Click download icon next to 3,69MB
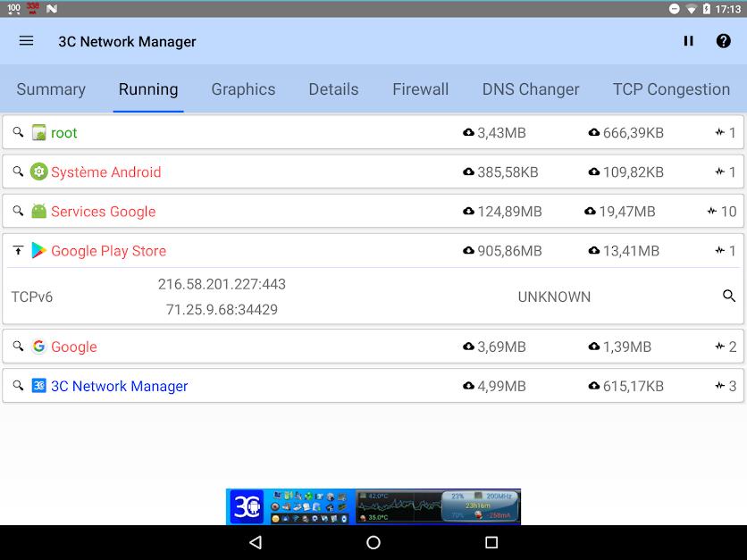 coord(468,347)
